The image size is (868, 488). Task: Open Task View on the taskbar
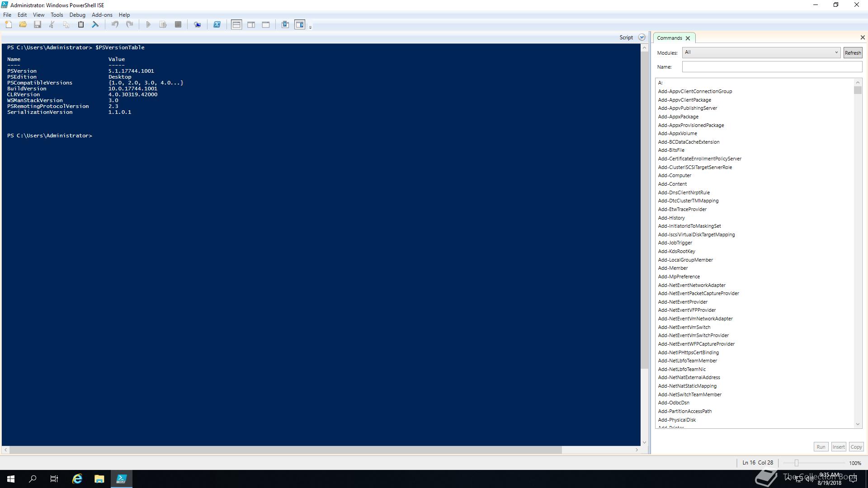pos(54,479)
